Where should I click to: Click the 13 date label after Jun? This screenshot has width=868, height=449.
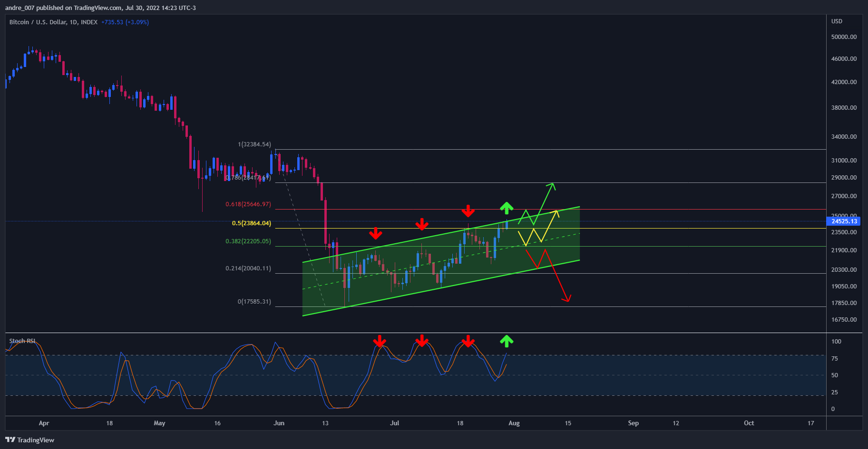point(325,423)
